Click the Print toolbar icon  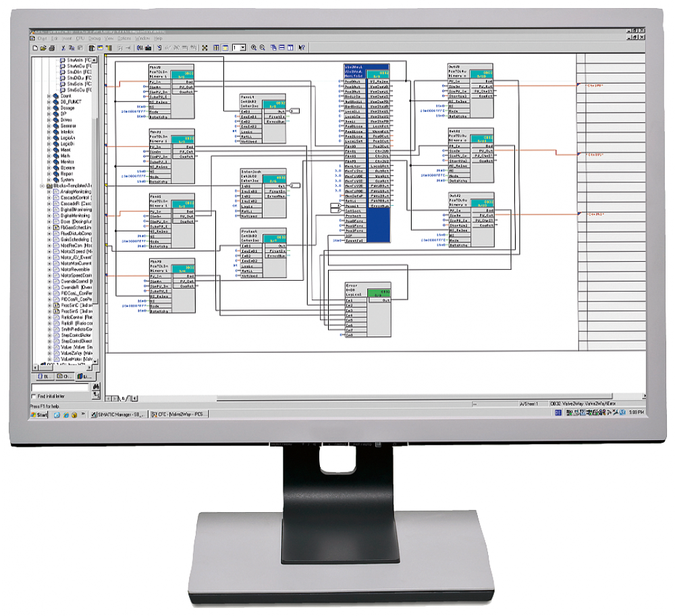[x=52, y=48]
